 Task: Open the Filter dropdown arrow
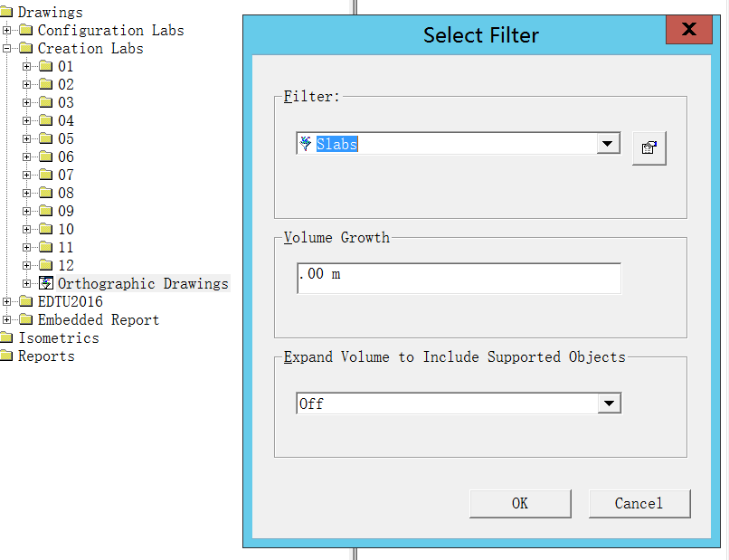608,143
